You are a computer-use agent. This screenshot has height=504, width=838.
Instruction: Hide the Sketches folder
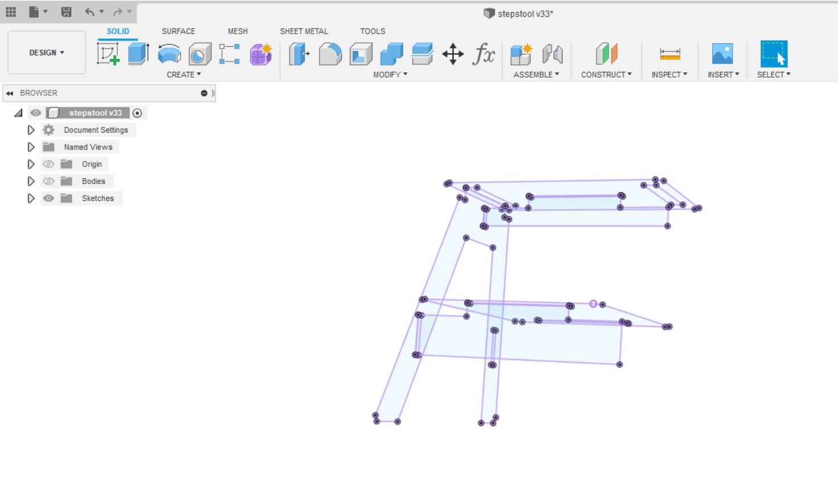coord(49,198)
